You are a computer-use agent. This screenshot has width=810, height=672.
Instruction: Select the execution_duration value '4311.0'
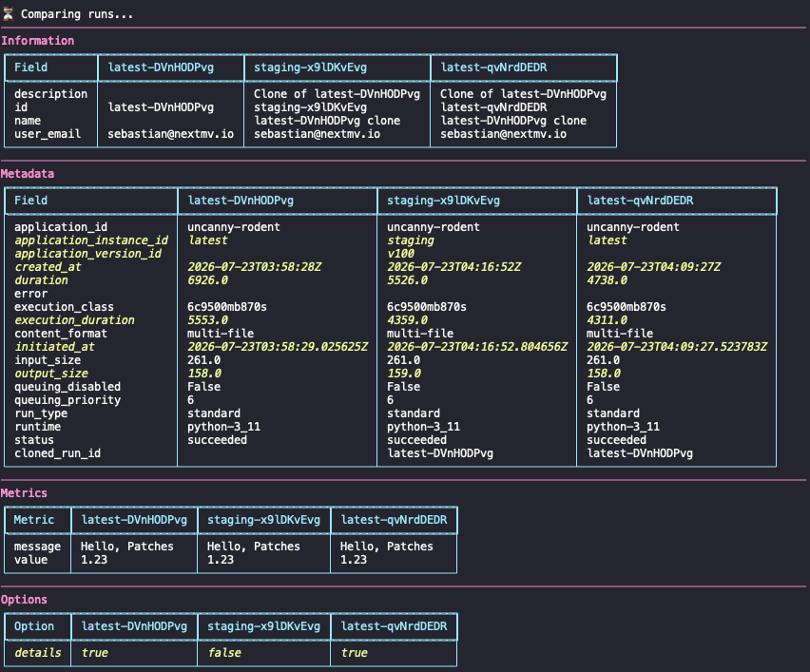pos(607,320)
